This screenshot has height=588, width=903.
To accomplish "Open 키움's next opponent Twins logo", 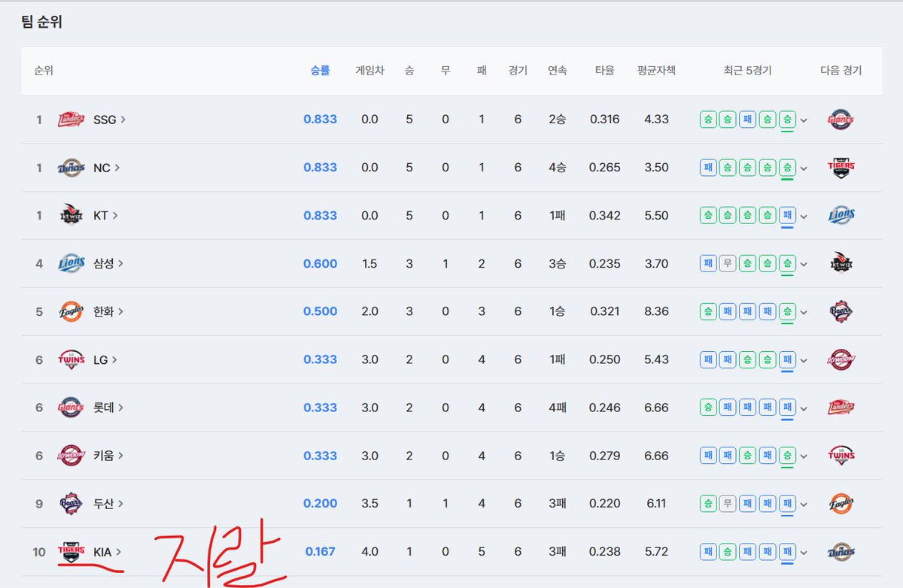I will pos(841,456).
